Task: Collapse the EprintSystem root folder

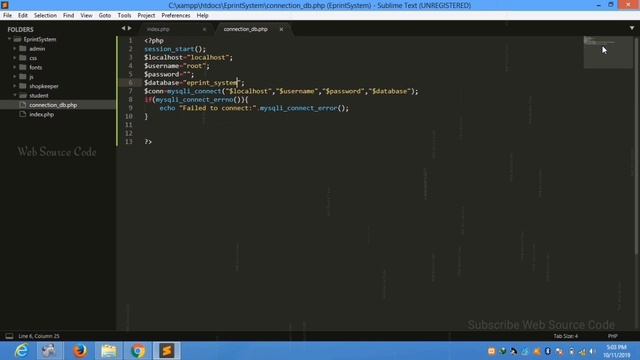Action: [9, 39]
